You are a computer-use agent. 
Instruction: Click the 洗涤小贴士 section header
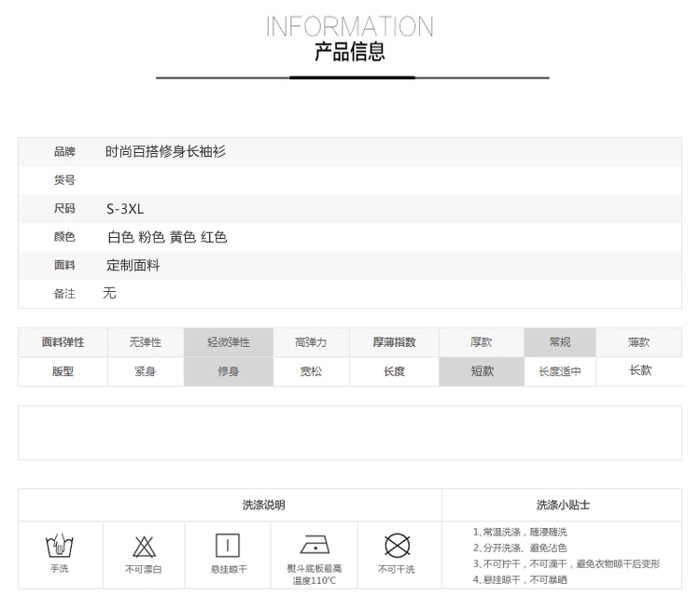point(562,505)
